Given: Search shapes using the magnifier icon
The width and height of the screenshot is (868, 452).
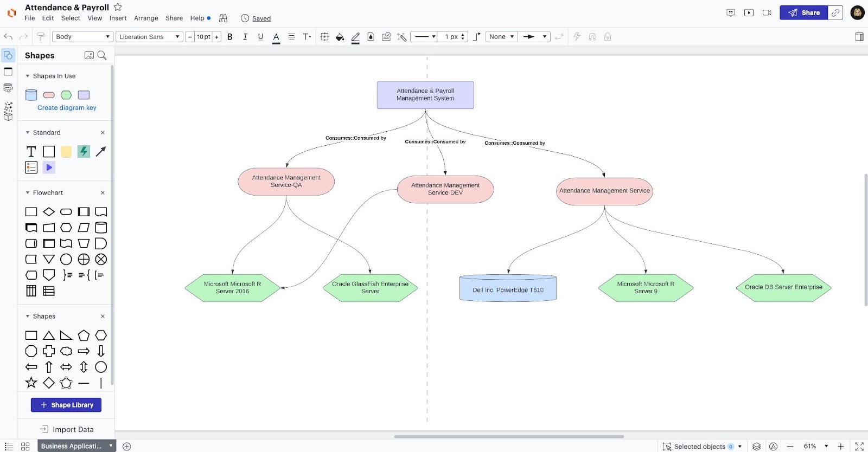Looking at the screenshot, I should tap(102, 55).
